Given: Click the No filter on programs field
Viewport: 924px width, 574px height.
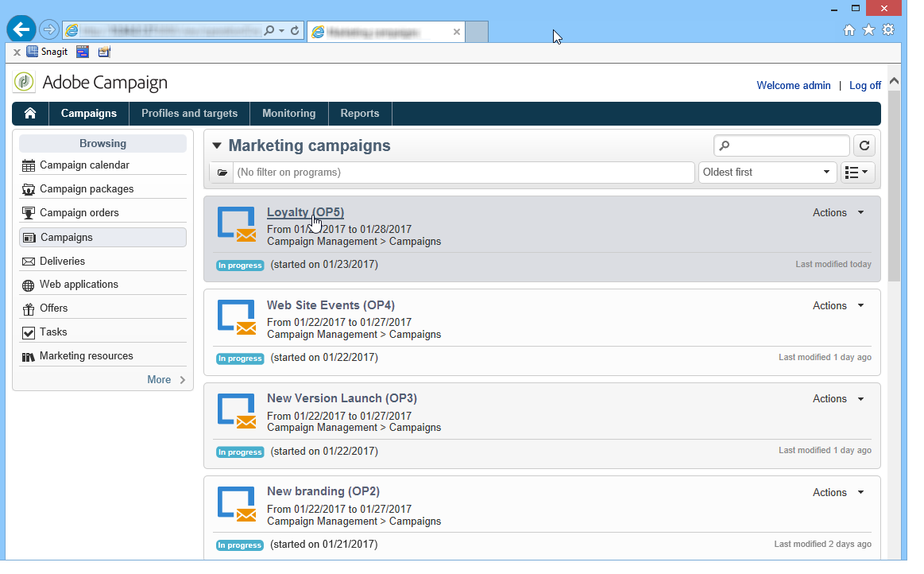Looking at the screenshot, I should click(x=464, y=173).
